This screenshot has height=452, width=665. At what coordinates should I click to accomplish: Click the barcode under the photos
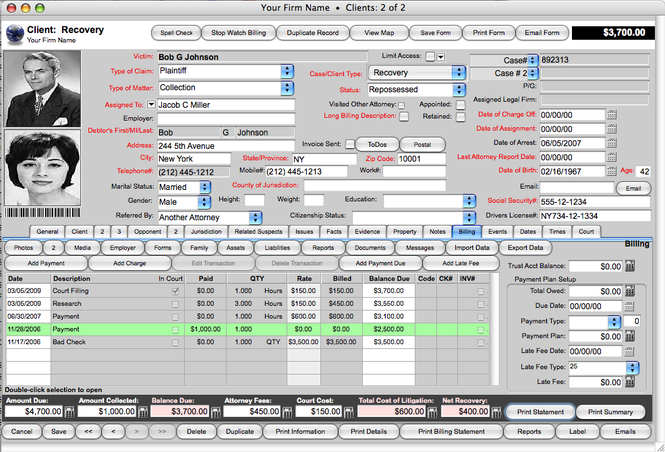42,212
